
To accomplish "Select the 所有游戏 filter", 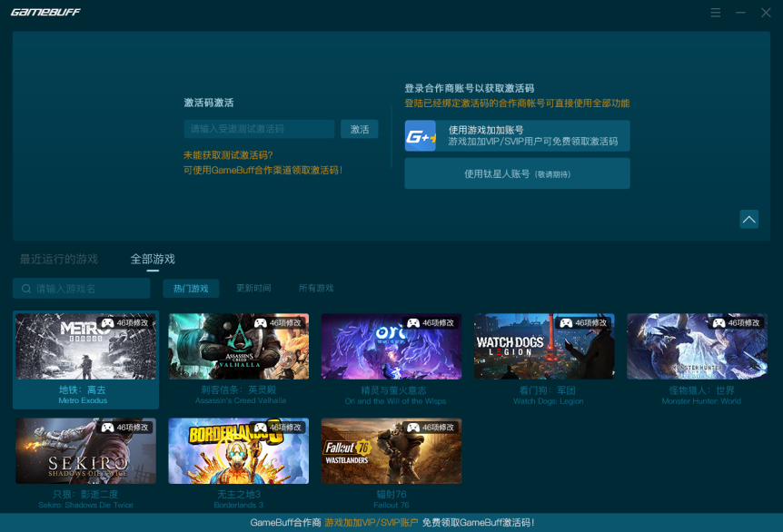I will click(316, 288).
